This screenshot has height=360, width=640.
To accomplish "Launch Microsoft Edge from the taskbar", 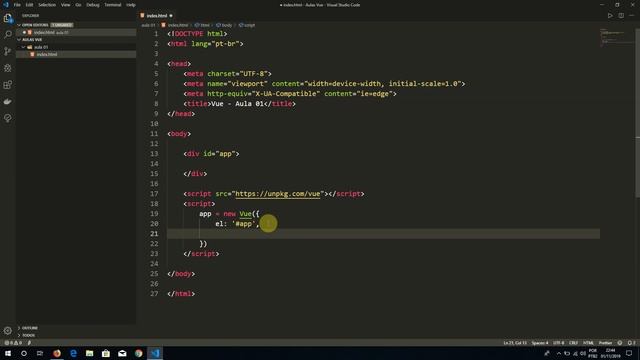I will coord(73,353).
